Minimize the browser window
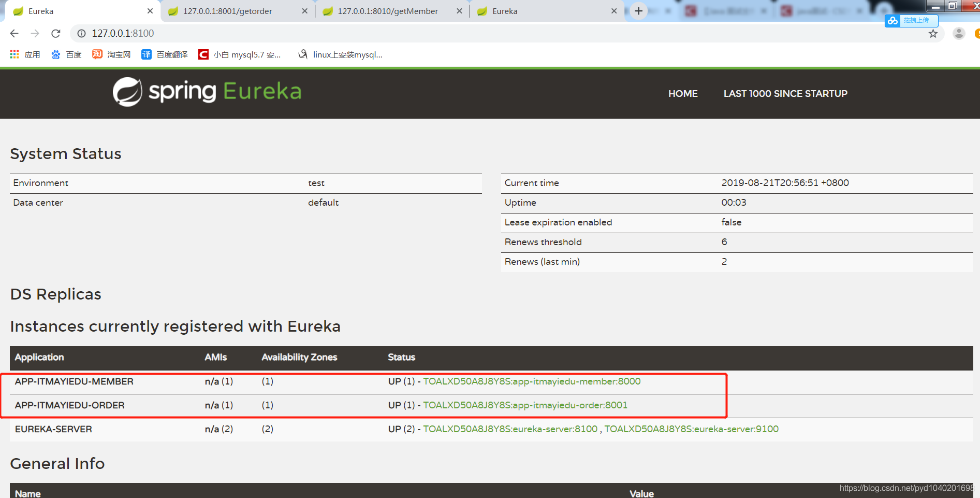The width and height of the screenshot is (980, 498). coord(935,6)
